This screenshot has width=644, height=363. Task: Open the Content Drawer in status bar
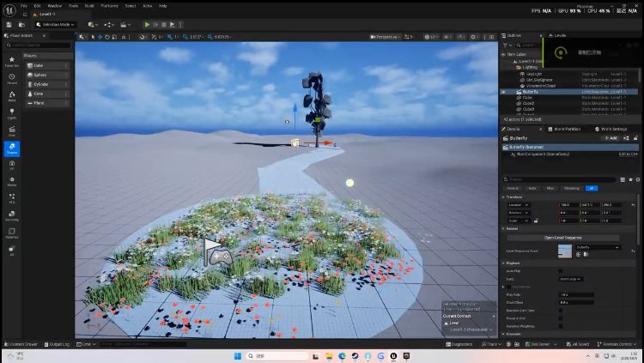21,344
